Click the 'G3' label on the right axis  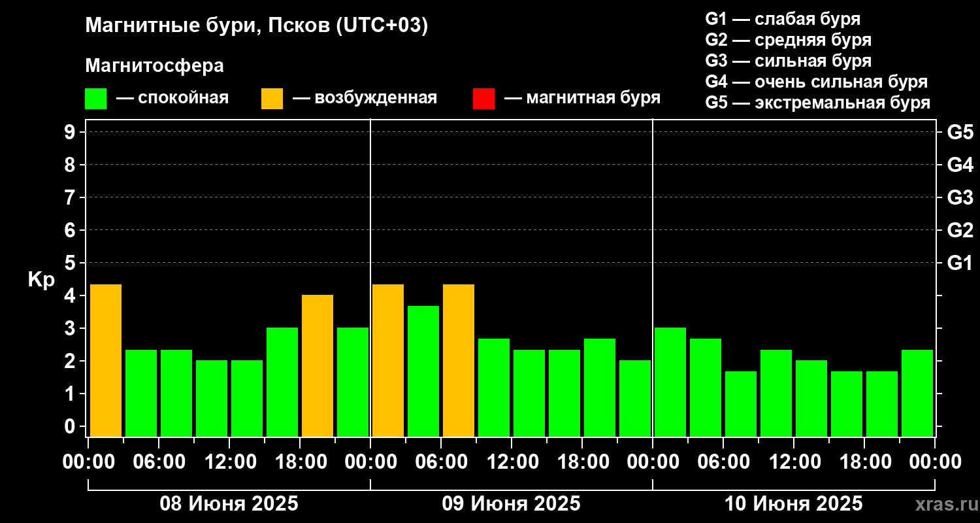click(960, 197)
